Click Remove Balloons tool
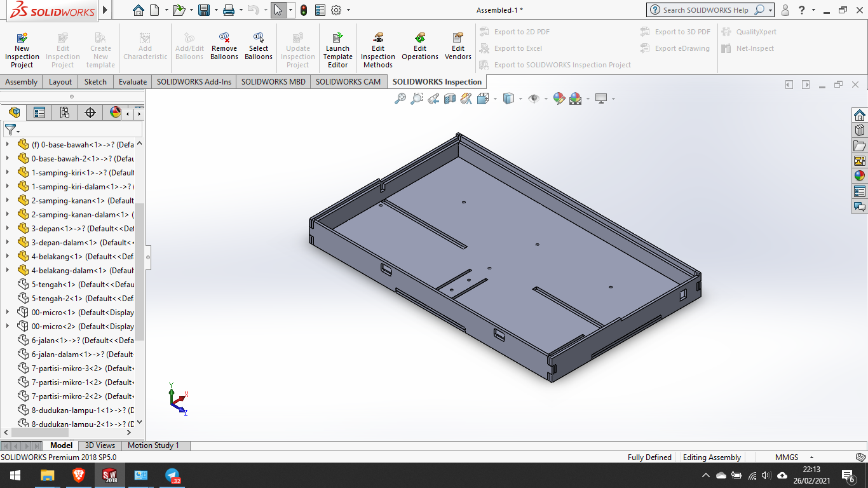868x488 pixels. [224, 46]
